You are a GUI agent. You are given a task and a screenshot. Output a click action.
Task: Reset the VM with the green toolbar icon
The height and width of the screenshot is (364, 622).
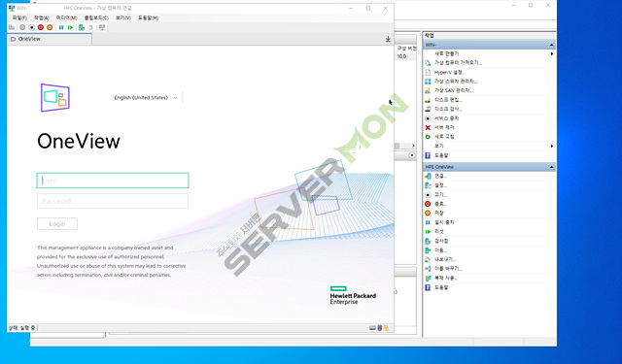coord(70,27)
